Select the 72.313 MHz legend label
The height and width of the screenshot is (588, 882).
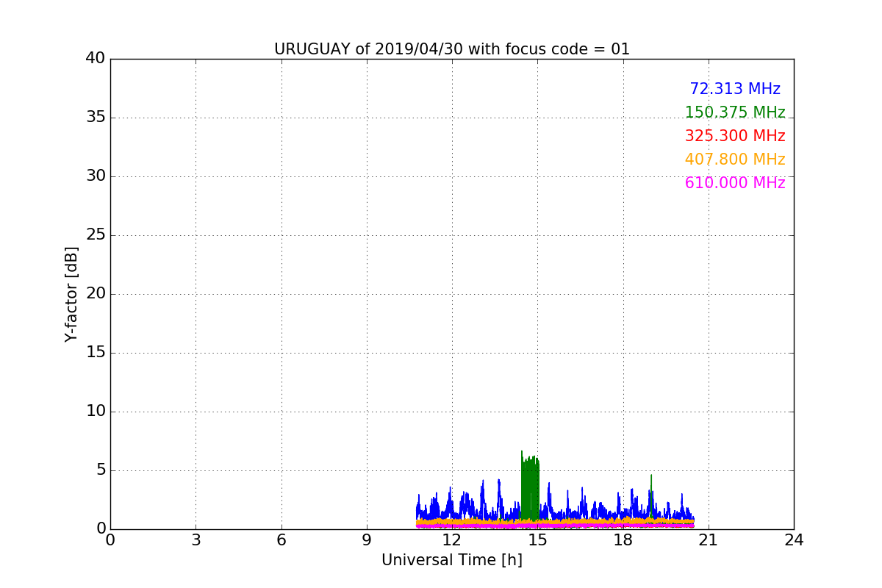[735, 89]
